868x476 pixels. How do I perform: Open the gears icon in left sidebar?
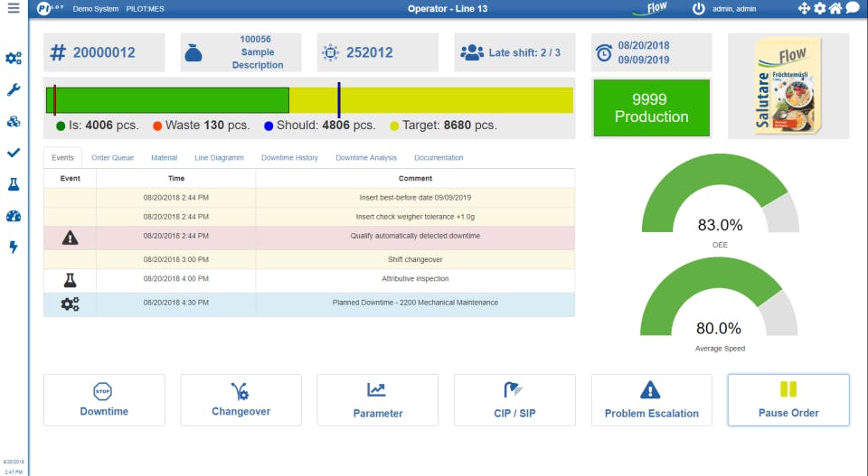[x=14, y=58]
